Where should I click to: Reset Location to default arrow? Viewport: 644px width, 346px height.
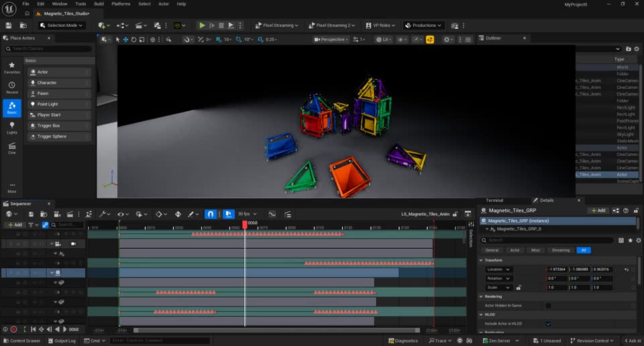[x=627, y=270]
